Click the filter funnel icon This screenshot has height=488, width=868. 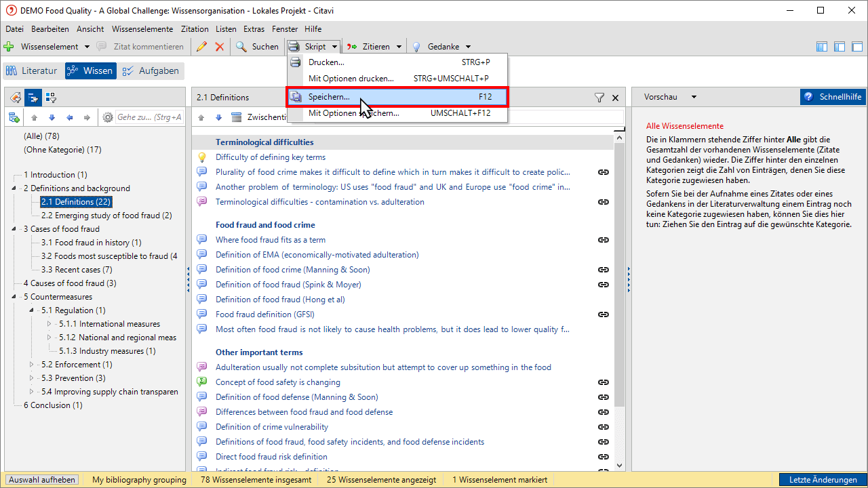tap(599, 98)
